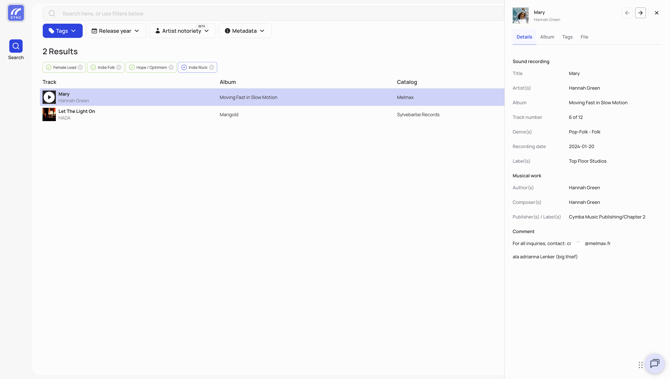This screenshot has width=670, height=379.
Task: Click the Album column header
Action: pos(228,82)
